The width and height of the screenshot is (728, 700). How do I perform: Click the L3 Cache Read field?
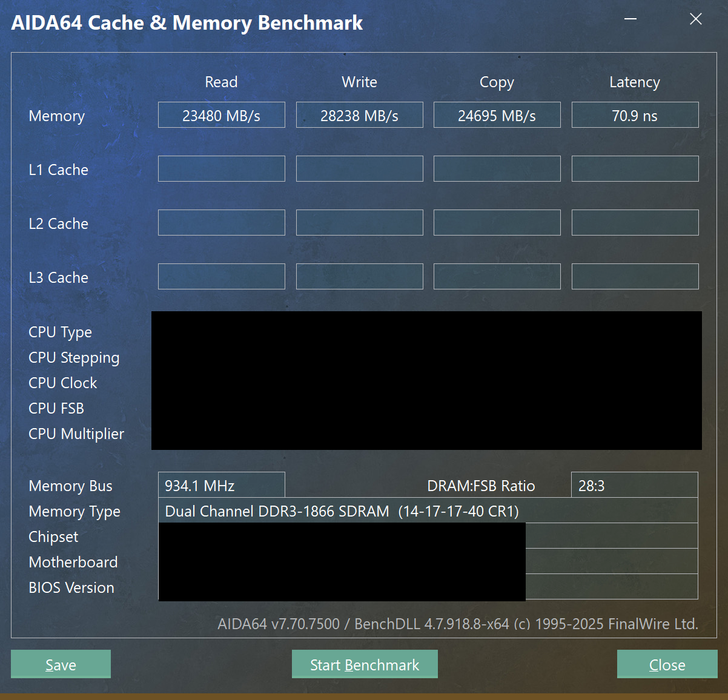[x=222, y=277]
